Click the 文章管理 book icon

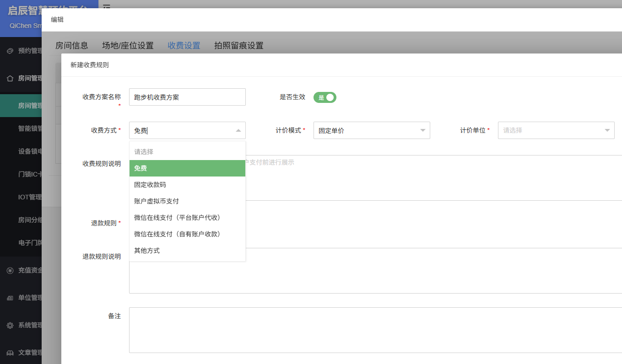(x=10, y=353)
